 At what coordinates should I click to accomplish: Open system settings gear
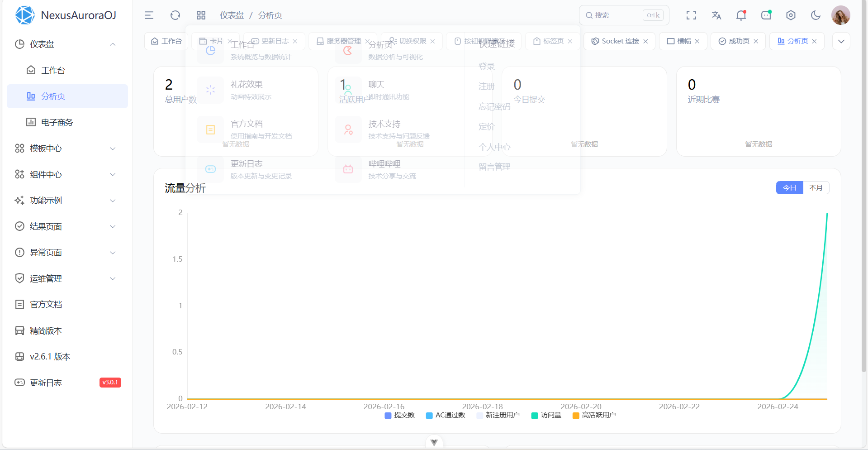pos(791,15)
